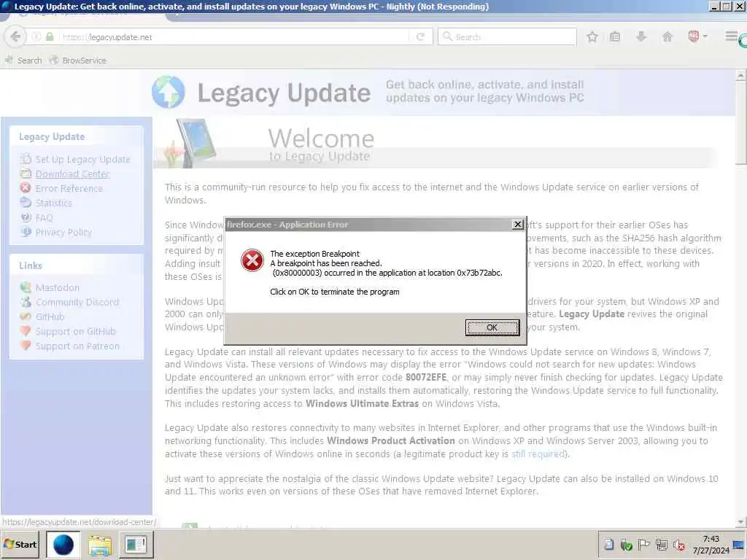
Task: Expand the shield extension dropdown arrow
Action: pyautogui.click(x=705, y=36)
